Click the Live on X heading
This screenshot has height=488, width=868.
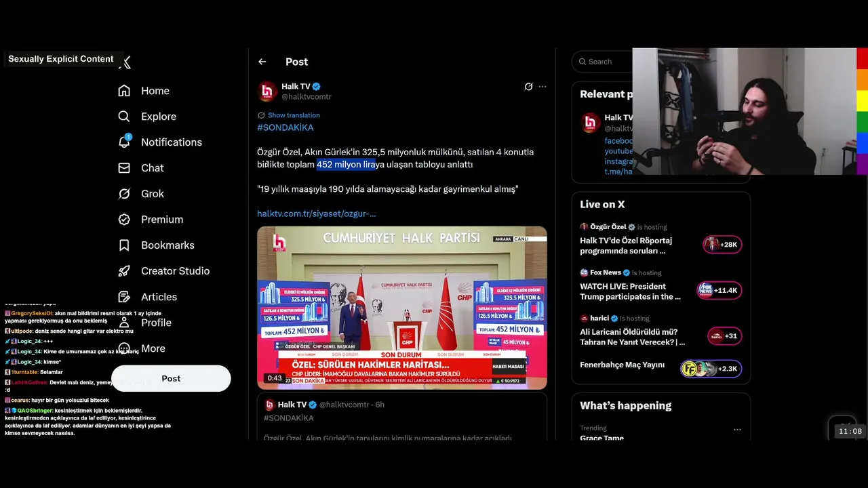[x=602, y=205]
